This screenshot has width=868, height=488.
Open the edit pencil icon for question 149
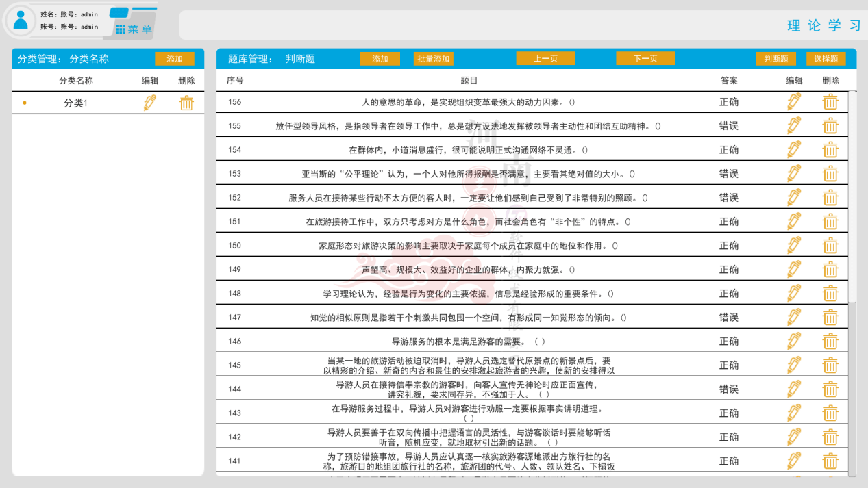pos(794,269)
